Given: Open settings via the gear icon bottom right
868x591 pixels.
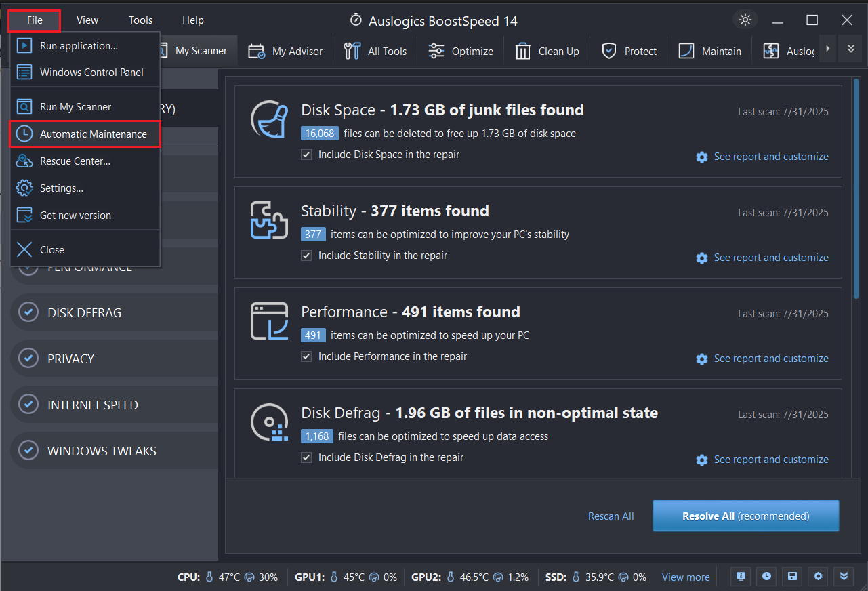Looking at the screenshot, I should click(x=817, y=576).
